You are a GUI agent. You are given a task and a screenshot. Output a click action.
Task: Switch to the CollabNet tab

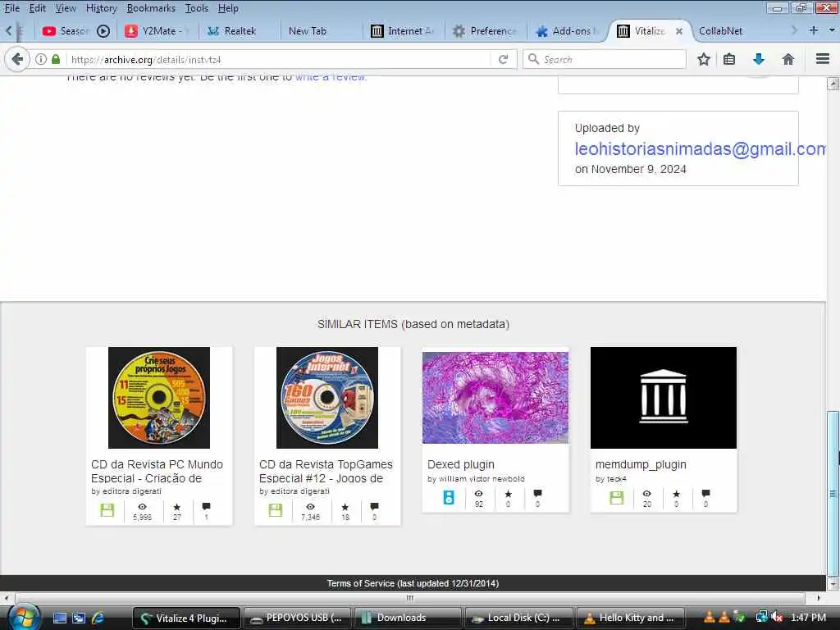(734, 31)
